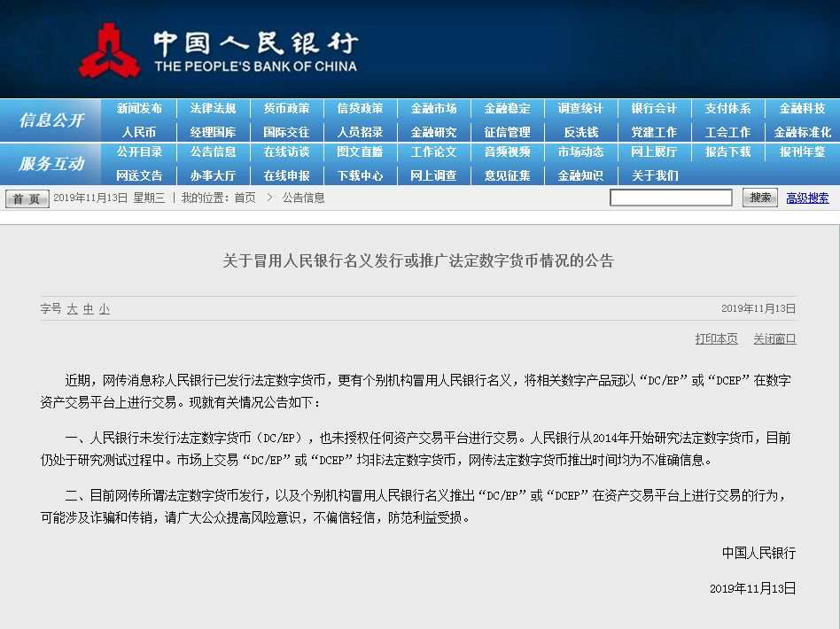Click 打印本页 print link
This screenshot has height=629, width=840.
tap(716, 338)
